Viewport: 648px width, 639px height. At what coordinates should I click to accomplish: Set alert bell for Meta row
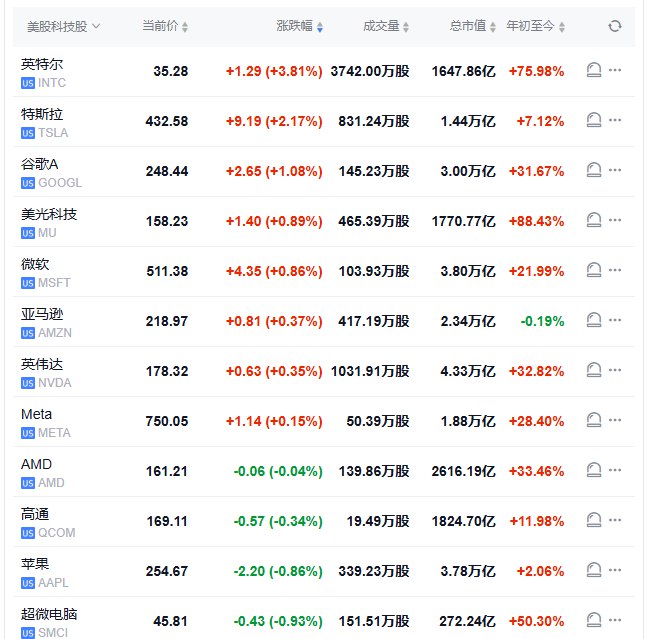click(x=594, y=420)
